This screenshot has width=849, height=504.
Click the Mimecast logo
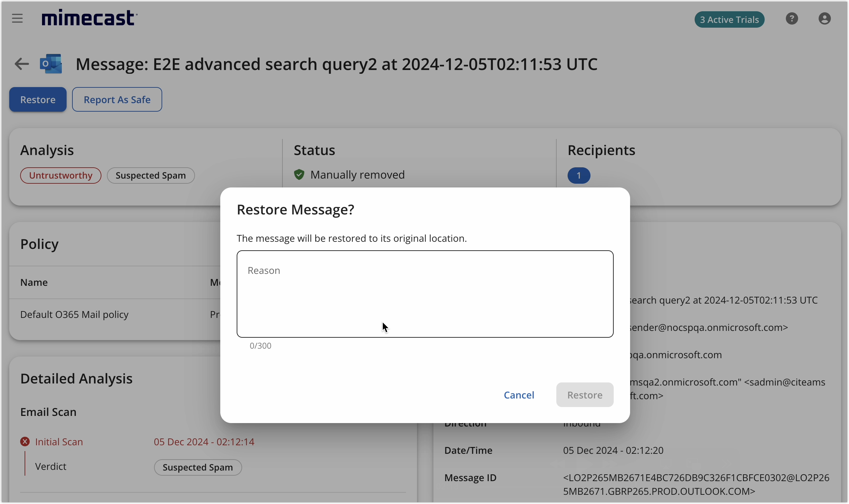pyautogui.click(x=89, y=18)
